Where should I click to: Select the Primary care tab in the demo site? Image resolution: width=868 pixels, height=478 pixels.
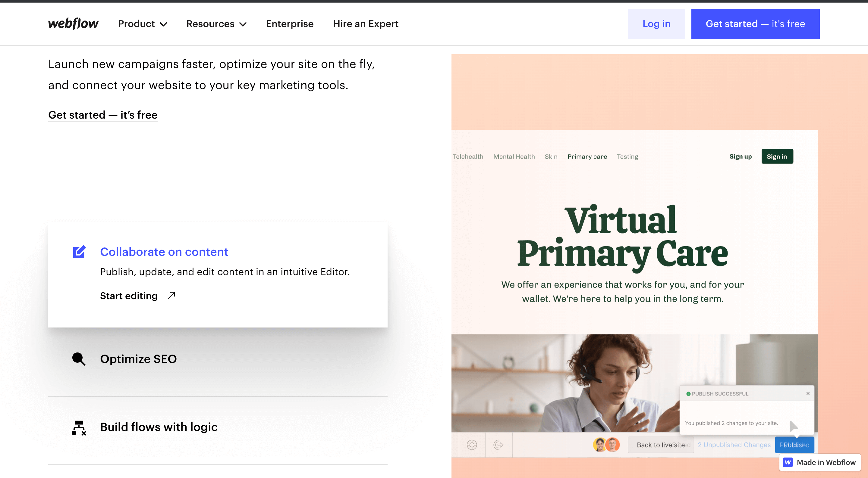(587, 156)
